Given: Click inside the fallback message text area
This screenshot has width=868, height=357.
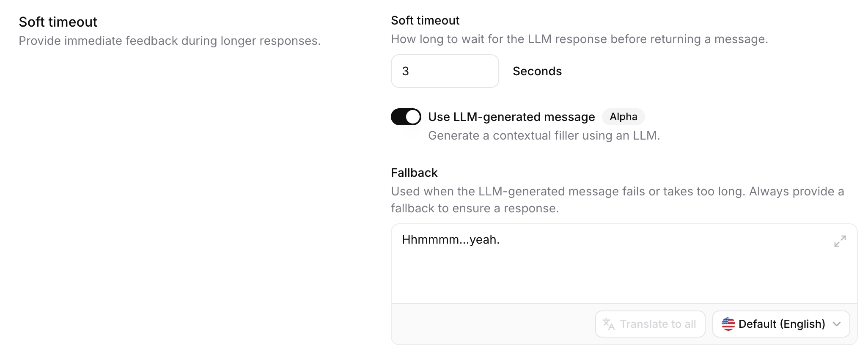Looking at the screenshot, I should pyautogui.click(x=592, y=262).
